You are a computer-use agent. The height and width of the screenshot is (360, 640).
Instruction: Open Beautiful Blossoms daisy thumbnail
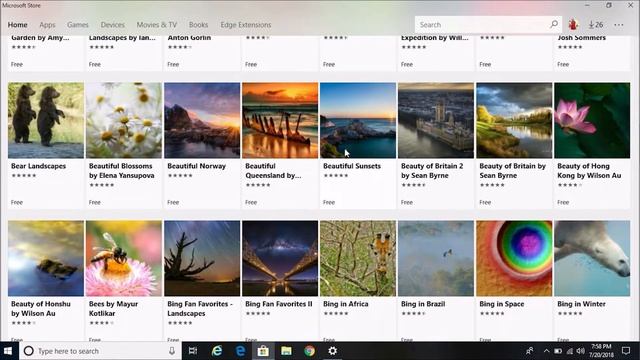click(124, 120)
